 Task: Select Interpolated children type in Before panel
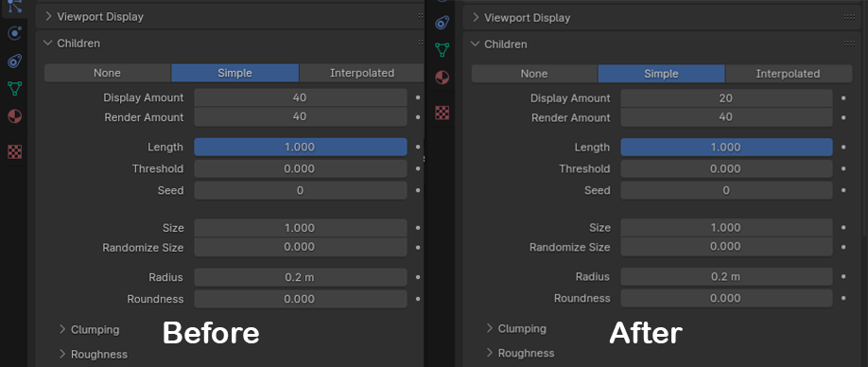click(362, 73)
